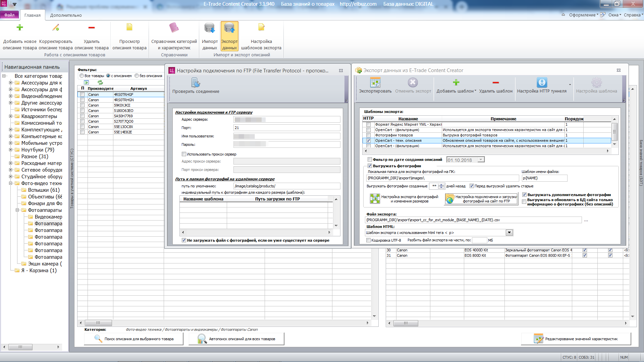Click the browse '...' button for export file
The width and height of the screenshot is (644, 362).
coord(586,220)
